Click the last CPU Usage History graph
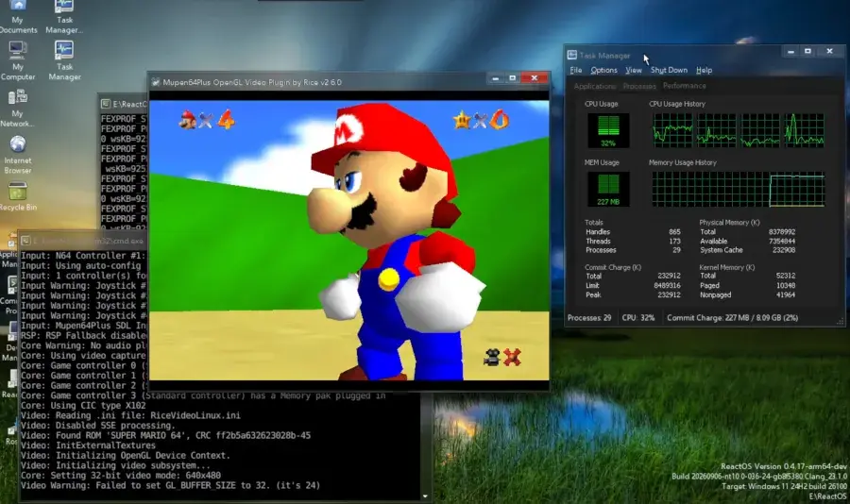Image resolution: width=850 pixels, height=504 pixels. (805, 130)
